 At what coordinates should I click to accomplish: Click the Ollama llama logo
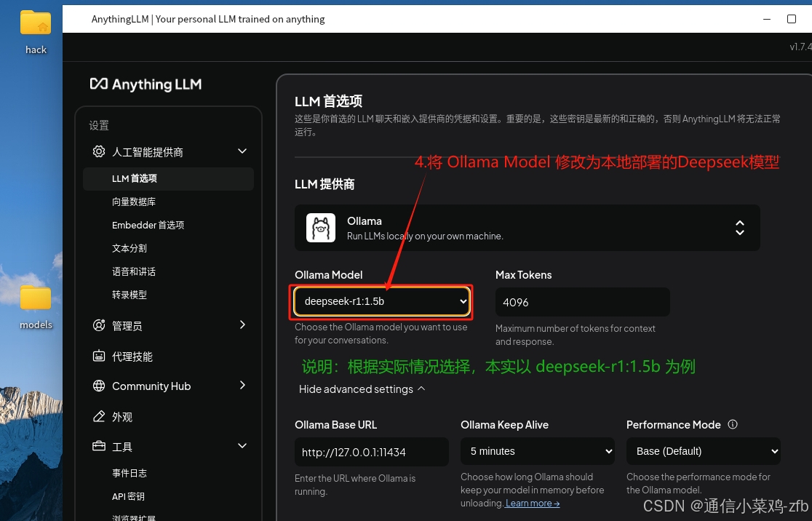[x=321, y=228]
